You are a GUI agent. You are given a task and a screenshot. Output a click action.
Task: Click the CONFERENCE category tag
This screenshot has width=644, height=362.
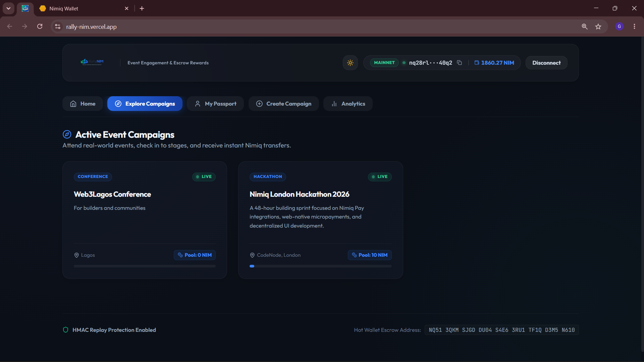coord(93,177)
